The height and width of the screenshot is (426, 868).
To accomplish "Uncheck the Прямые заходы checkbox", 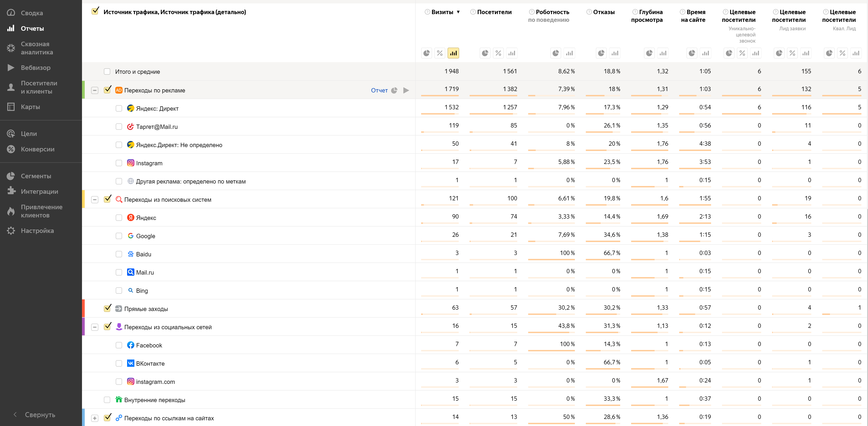I will [108, 308].
